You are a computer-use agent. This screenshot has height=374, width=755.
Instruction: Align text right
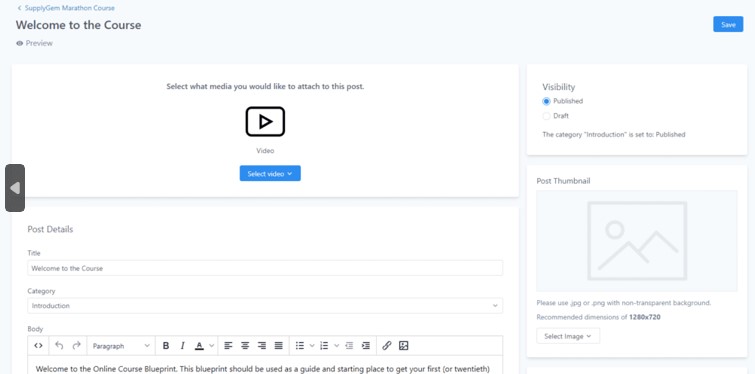[x=262, y=346]
